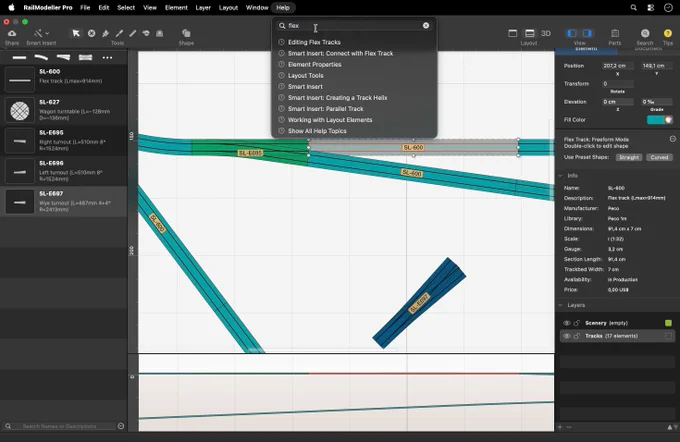This screenshot has width=680, height=442.
Task: Switch to single-pane layout view
Action: coord(513,33)
